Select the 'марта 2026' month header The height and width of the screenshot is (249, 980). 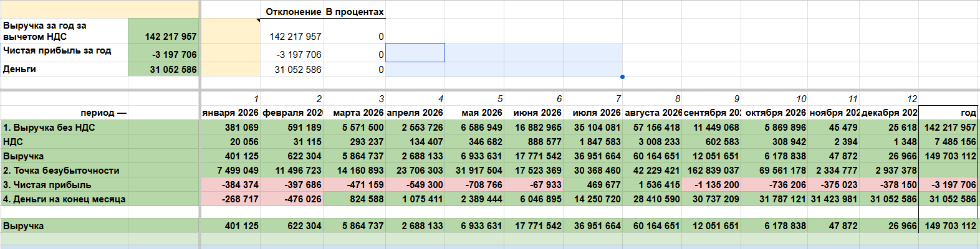pos(354,113)
